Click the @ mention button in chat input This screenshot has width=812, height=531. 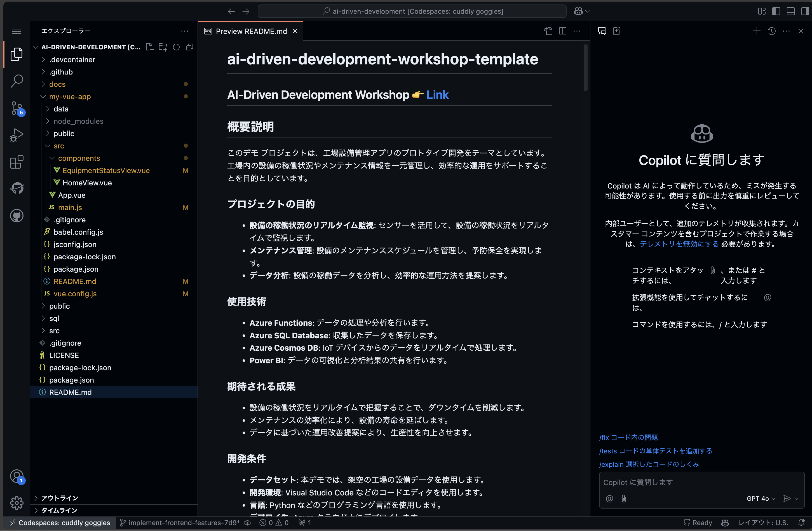pyautogui.click(x=609, y=499)
